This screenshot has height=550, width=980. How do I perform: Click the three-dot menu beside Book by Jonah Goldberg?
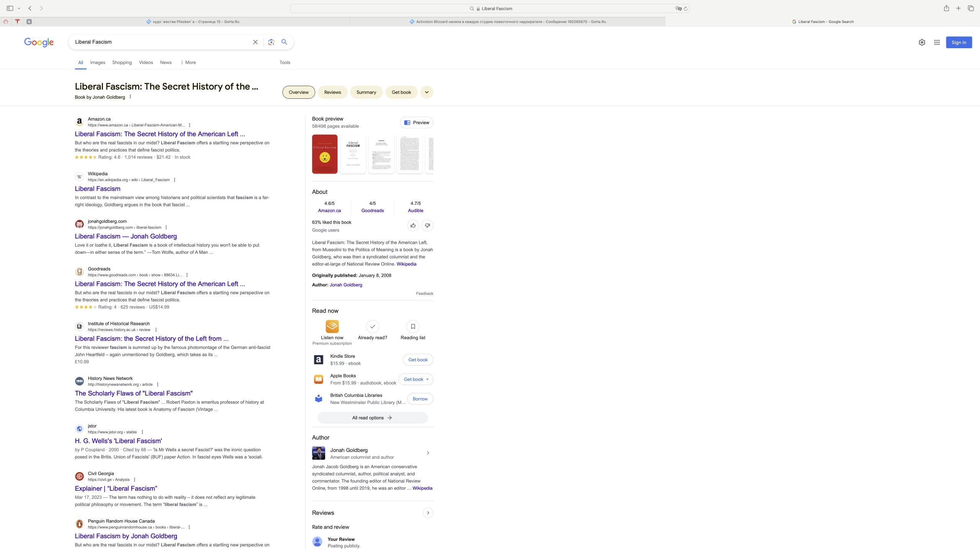130,97
